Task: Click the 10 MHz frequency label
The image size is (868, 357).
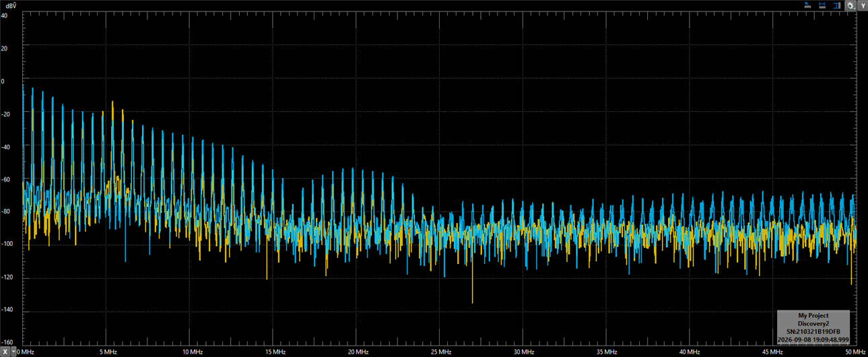Action: tap(193, 352)
